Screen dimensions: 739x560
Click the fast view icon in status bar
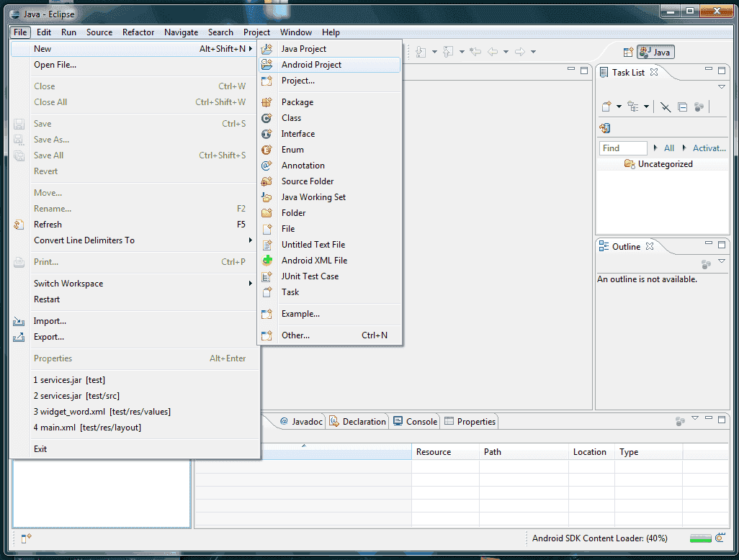click(26, 538)
